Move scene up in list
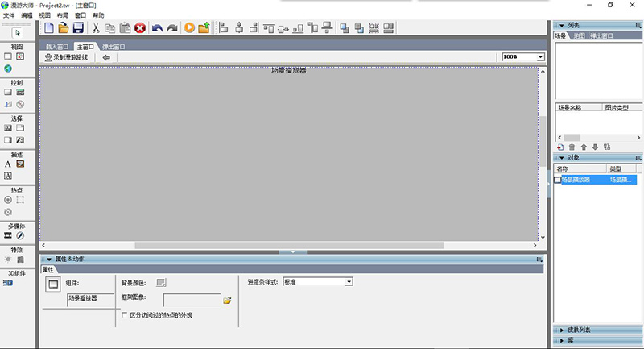Screen dimensions: 644x349 584,147
